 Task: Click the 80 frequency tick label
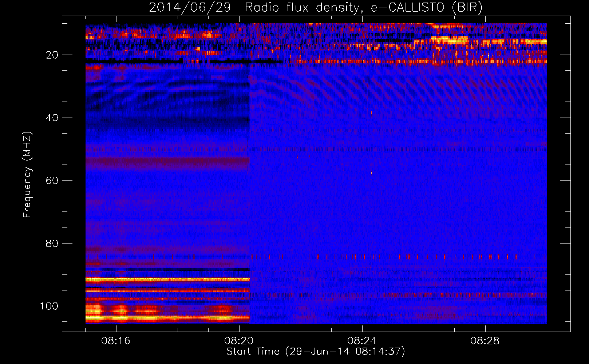point(52,243)
